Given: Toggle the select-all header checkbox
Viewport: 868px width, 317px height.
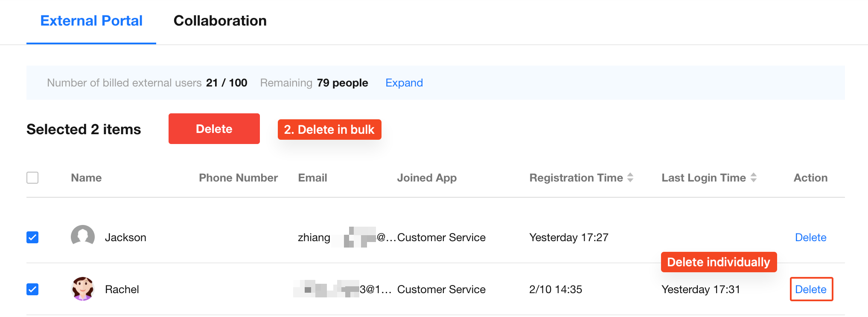Looking at the screenshot, I should (x=32, y=178).
